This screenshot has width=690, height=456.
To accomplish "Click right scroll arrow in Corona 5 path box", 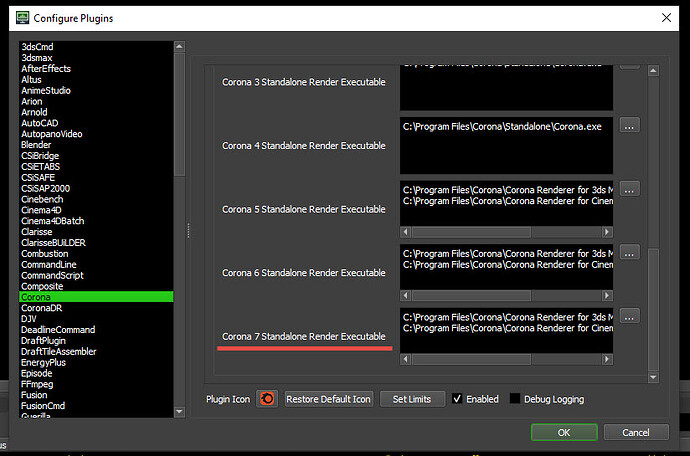I will (x=607, y=232).
